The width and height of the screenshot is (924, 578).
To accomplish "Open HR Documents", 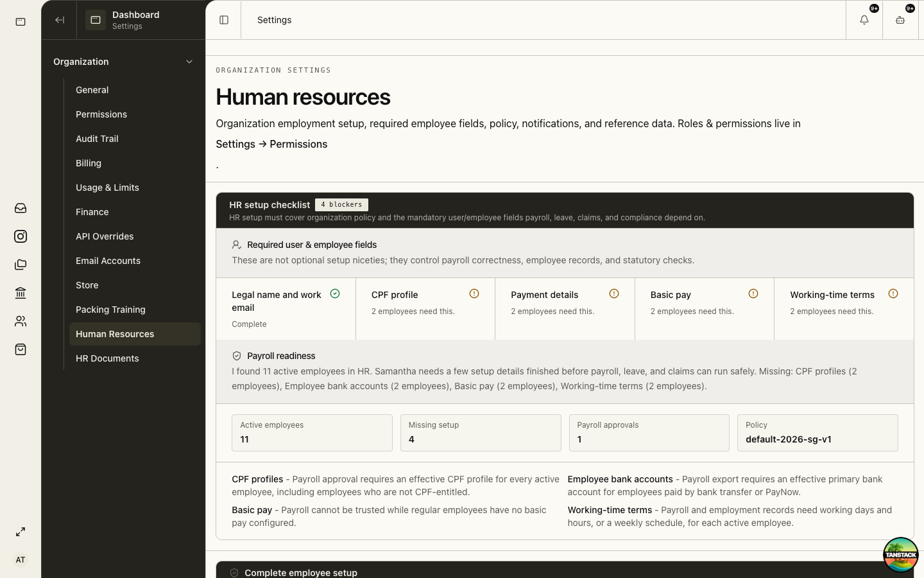I will (x=135, y=358).
